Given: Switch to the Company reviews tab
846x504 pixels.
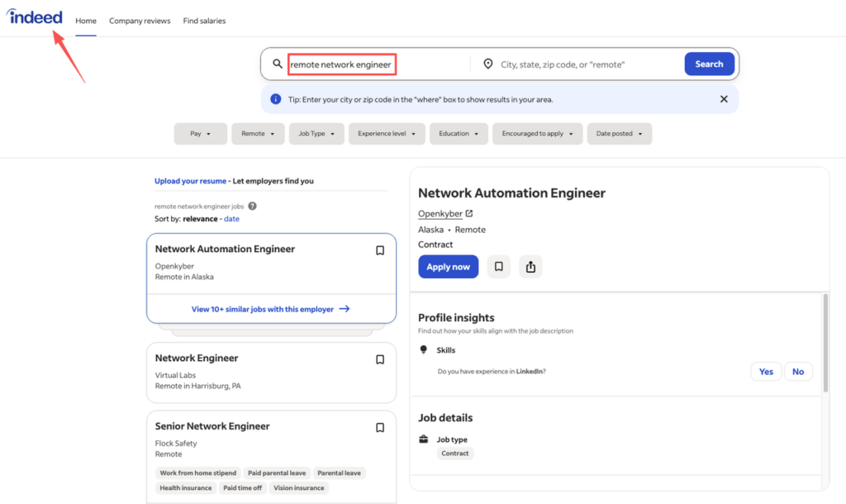Looking at the screenshot, I should click(140, 21).
